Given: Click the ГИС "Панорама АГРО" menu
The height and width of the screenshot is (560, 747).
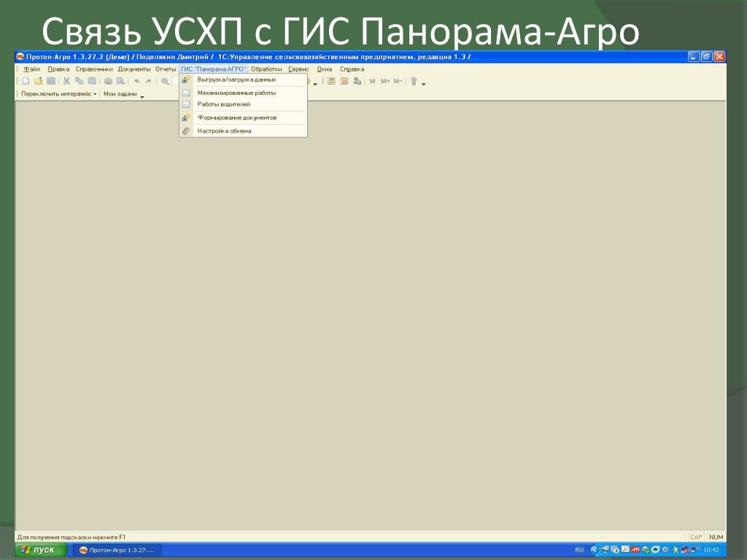Looking at the screenshot, I should pos(214,69).
